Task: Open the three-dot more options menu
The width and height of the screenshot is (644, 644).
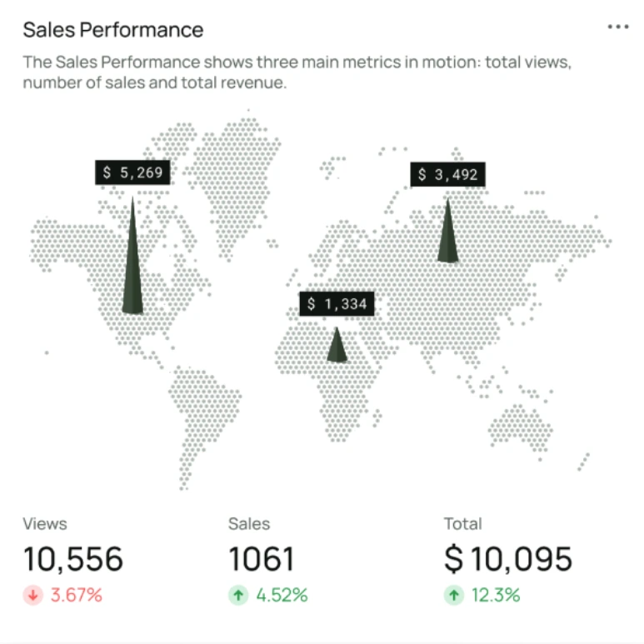Action: click(618, 27)
